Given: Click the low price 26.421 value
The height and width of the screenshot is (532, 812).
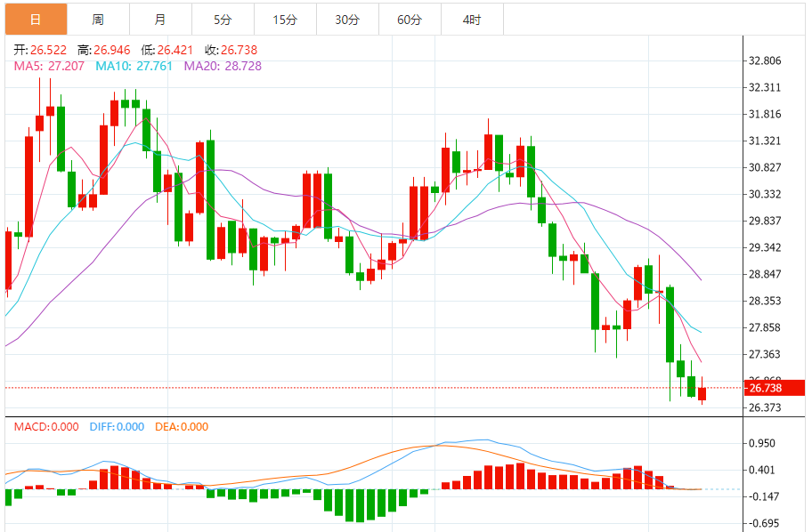Looking at the screenshot, I should [175, 50].
